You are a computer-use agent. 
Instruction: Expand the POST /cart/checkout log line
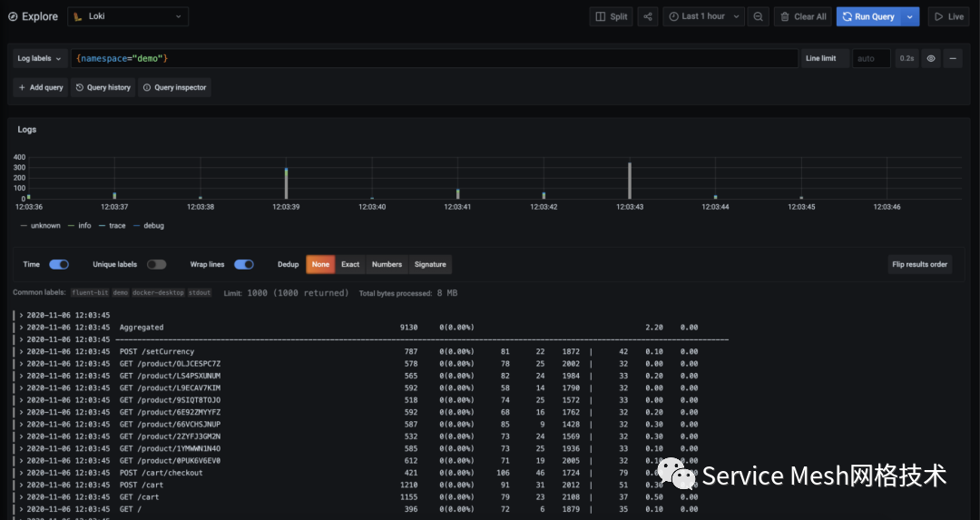(x=21, y=473)
